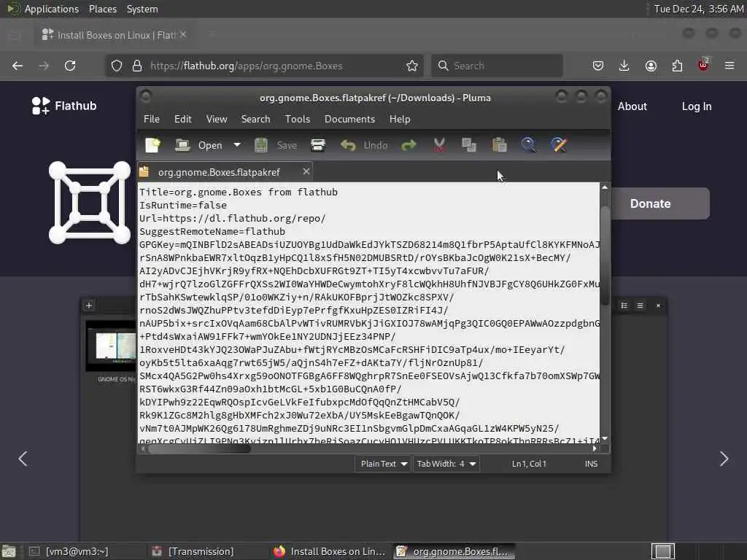Click the scroll down arrow in Pluma

point(605,438)
